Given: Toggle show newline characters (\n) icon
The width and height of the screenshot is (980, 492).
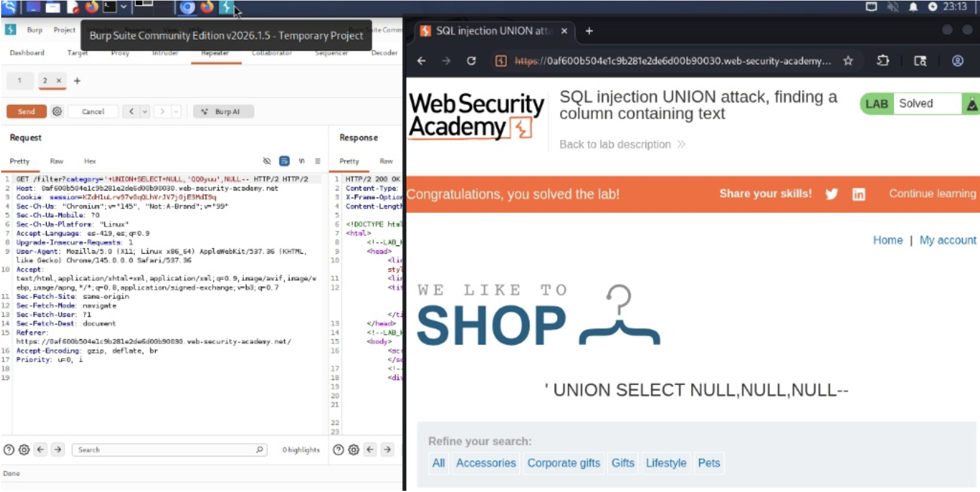Looking at the screenshot, I should [x=301, y=161].
